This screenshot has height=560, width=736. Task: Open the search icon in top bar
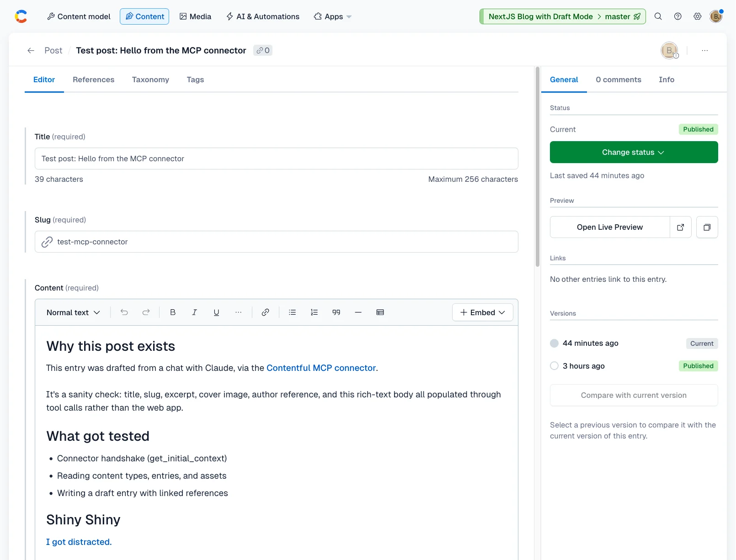pos(658,16)
